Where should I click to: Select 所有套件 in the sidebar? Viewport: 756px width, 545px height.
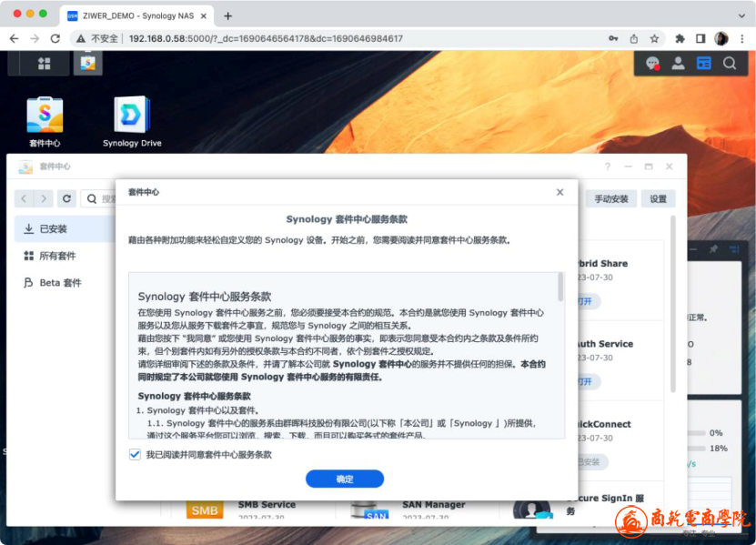[66, 256]
